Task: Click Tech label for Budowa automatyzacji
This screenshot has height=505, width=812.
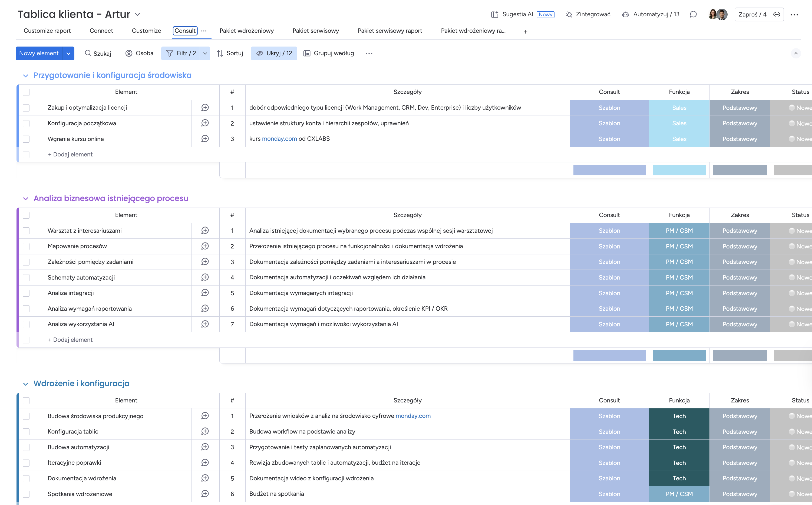Action: point(679,447)
